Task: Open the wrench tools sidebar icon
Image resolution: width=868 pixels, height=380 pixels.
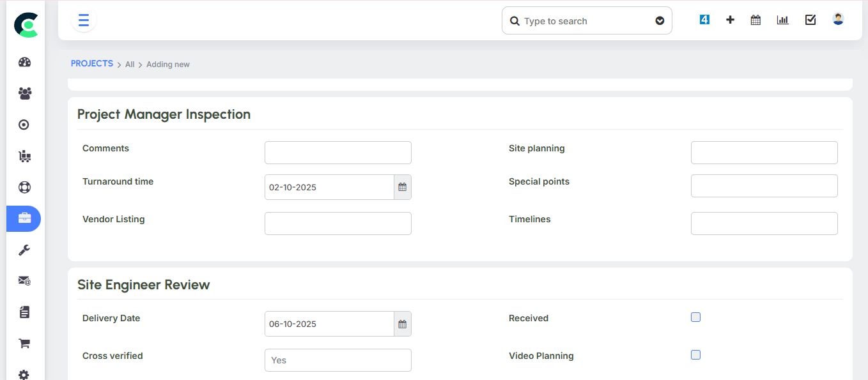Action: 24,249
